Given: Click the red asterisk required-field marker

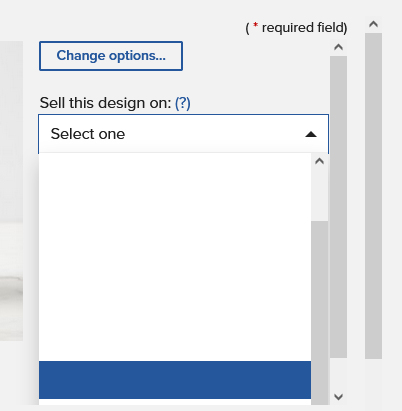Looking at the screenshot, I should click(x=256, y=25).
